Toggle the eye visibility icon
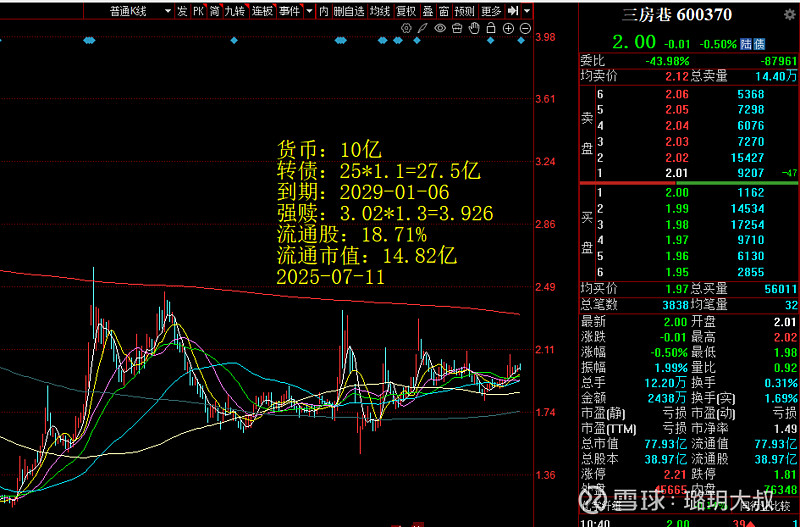800x527 pixels. (440, 29)
